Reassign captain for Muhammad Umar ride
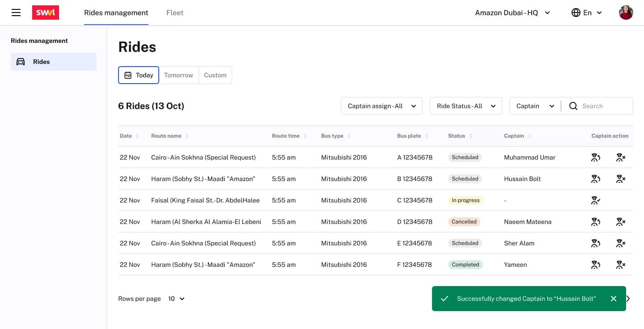The image size is (644, 329). click(595, 157)
